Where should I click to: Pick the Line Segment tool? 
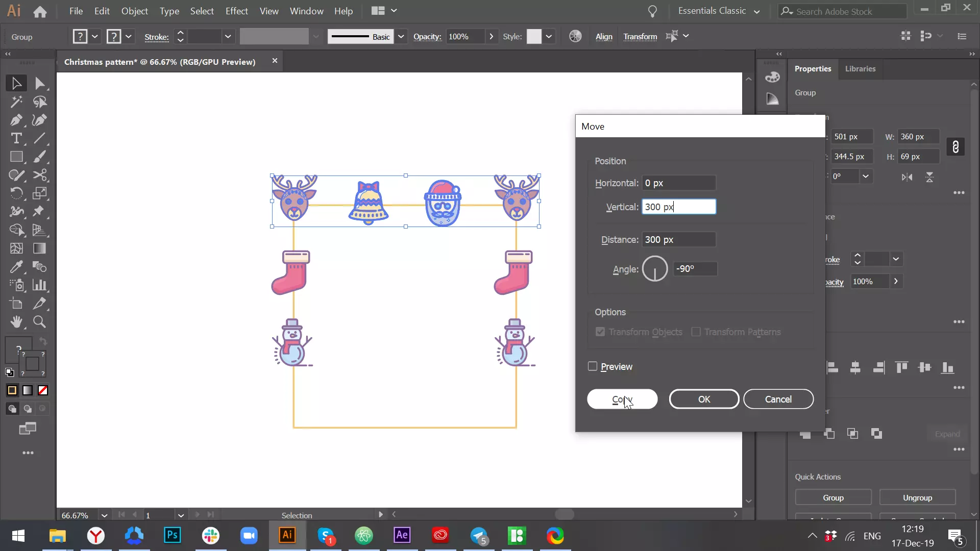(40, 138)
